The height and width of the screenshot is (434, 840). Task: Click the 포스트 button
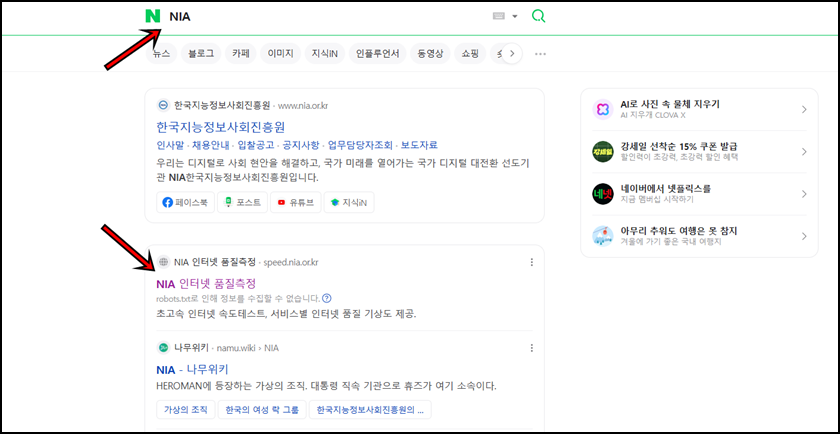coord(242,203)
